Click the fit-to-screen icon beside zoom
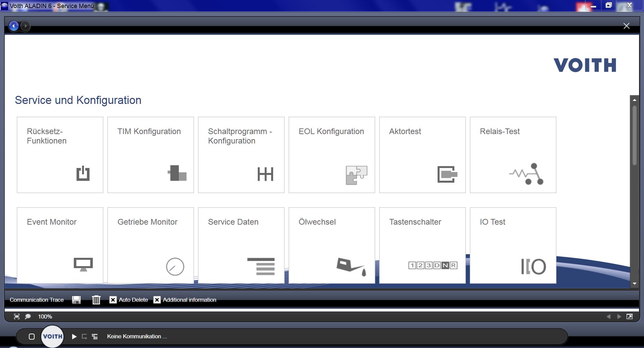644x348 pixels. coord(17,316)
